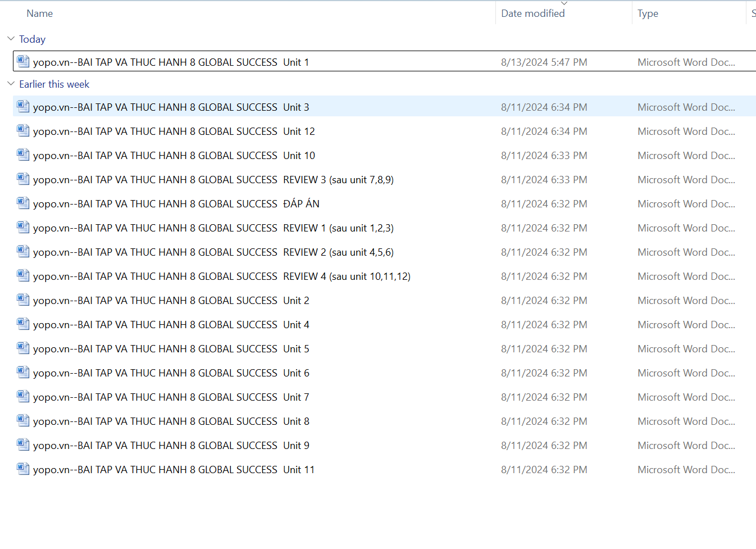Collapse the Earlier this week group chevron

click(11, 84)
